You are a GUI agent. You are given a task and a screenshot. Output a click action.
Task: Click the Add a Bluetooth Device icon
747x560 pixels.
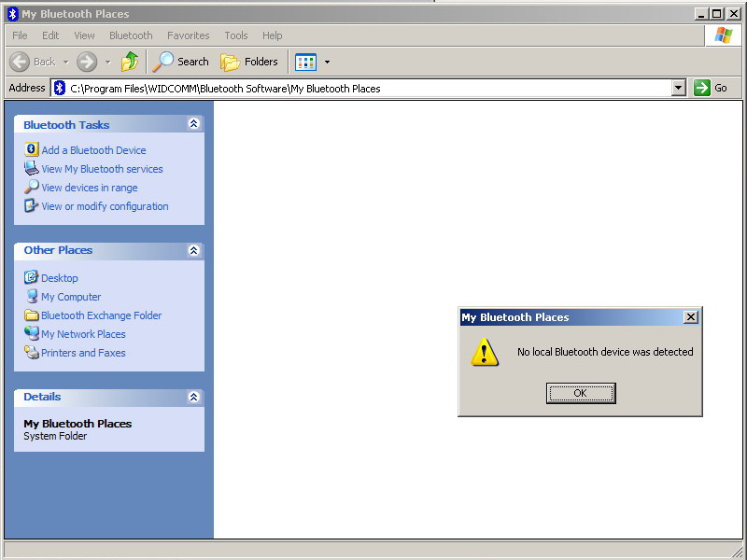(32, 149)
